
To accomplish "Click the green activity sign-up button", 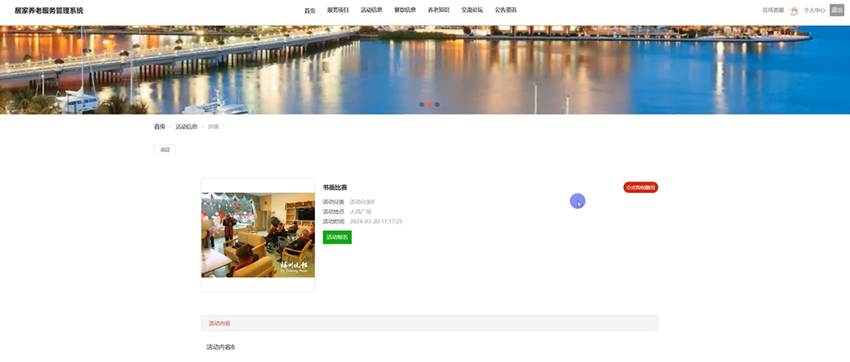I will pyautogui.click(x=337, y=237).
